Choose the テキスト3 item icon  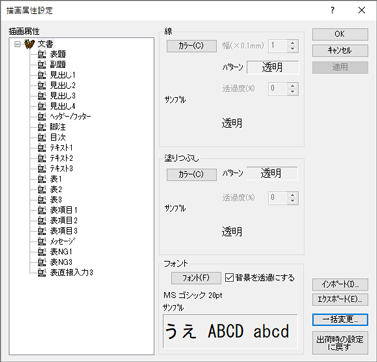pyautogui.click(x=42, y=169)
